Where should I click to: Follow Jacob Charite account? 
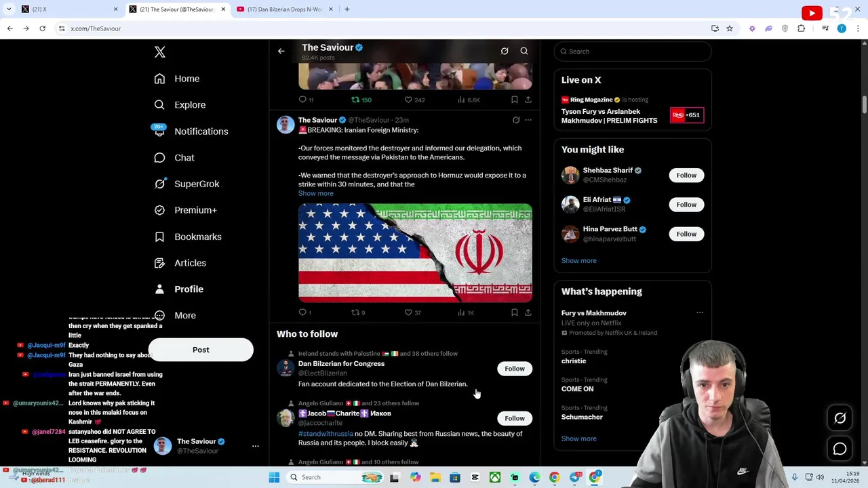(515, 418)
